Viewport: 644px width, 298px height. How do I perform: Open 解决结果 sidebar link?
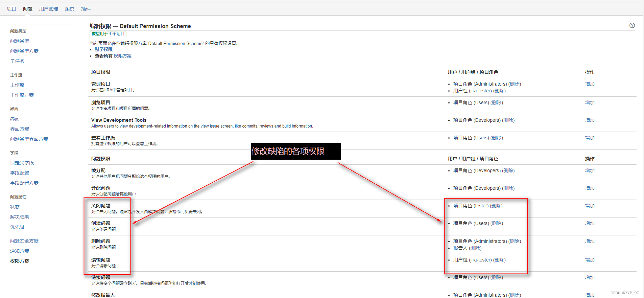point(20,217)
